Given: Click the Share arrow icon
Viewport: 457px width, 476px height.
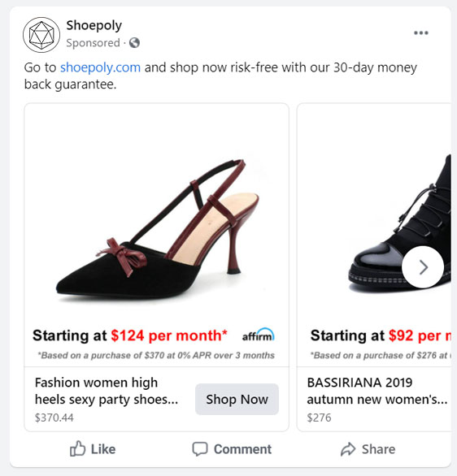Looking at the screenshot, I should tap(348, 449).
